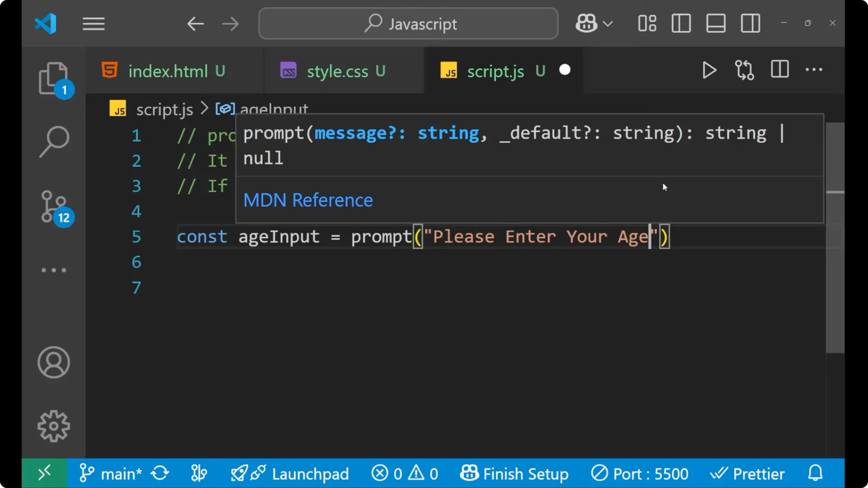Toggle the bottom panel visibility

(715, 23)
